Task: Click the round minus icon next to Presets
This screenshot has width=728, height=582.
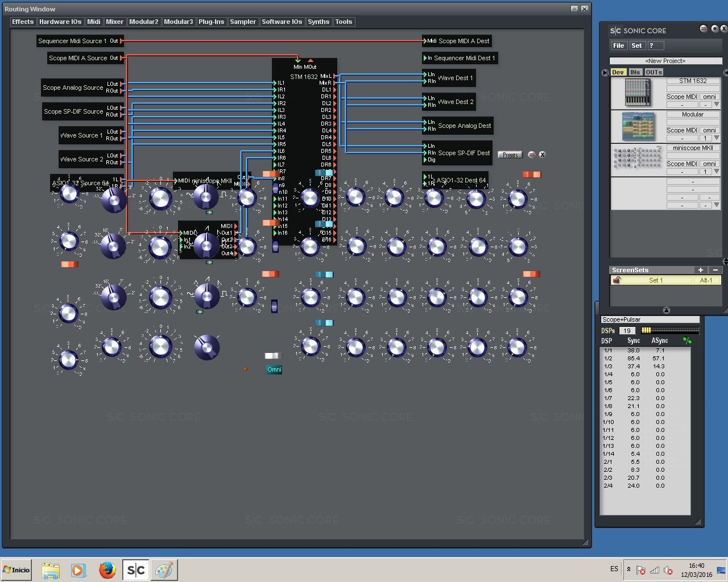Action: 531,155
